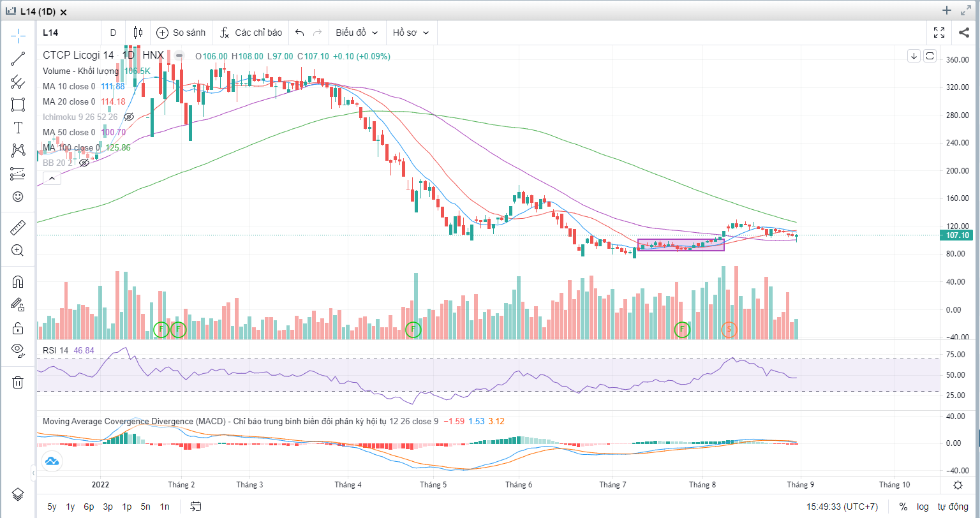
Task: Delete drawings with the trash icon
Action: coord(18,381)
